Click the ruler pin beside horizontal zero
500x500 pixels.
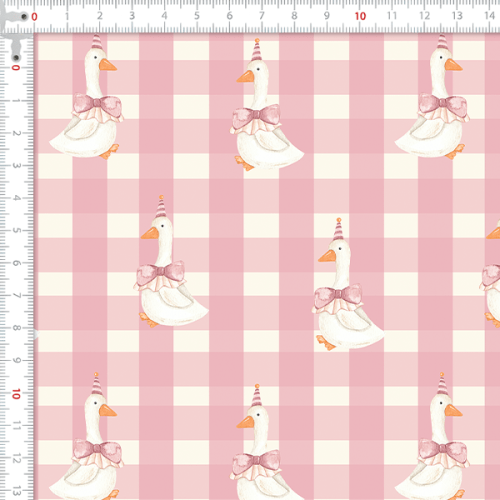[24, 16]
